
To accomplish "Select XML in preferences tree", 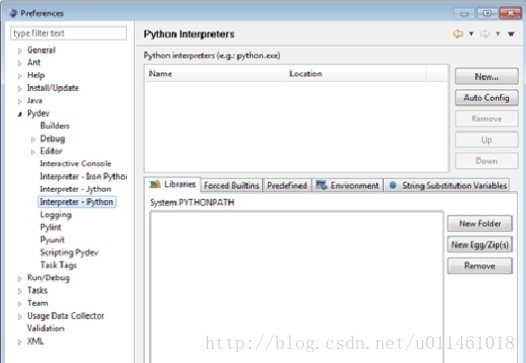I will coord(35,341).
